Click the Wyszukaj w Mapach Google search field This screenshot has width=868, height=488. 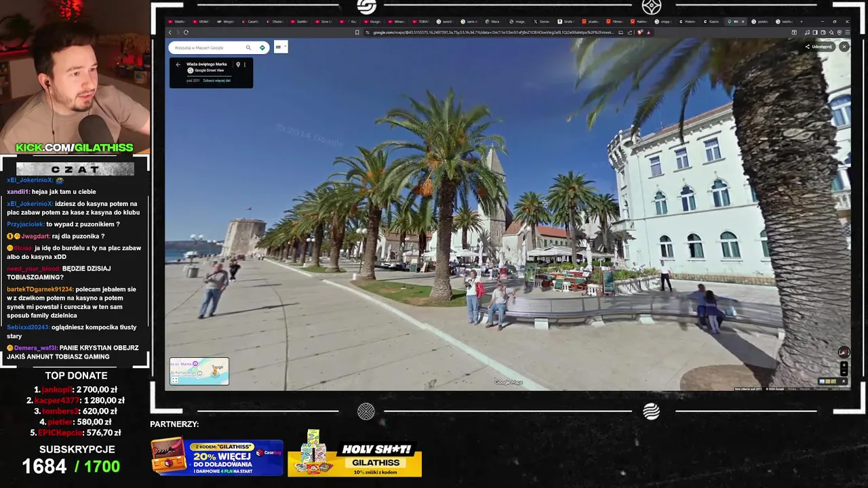pos(207,47)
